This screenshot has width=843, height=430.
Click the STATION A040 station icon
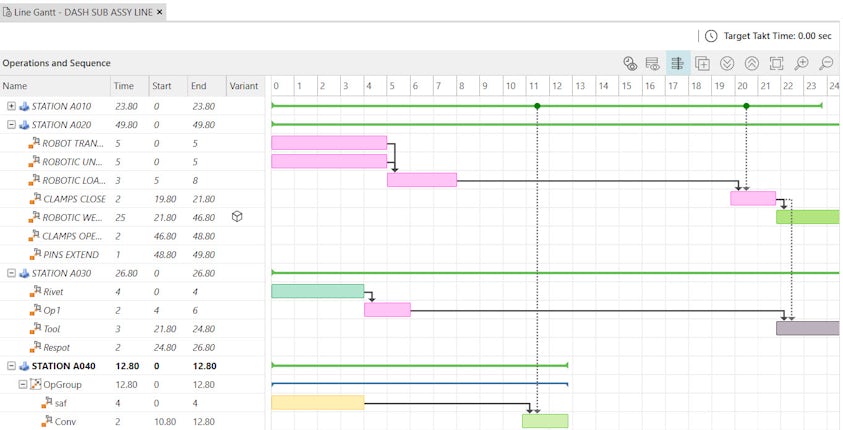click(x=24, y=366)
